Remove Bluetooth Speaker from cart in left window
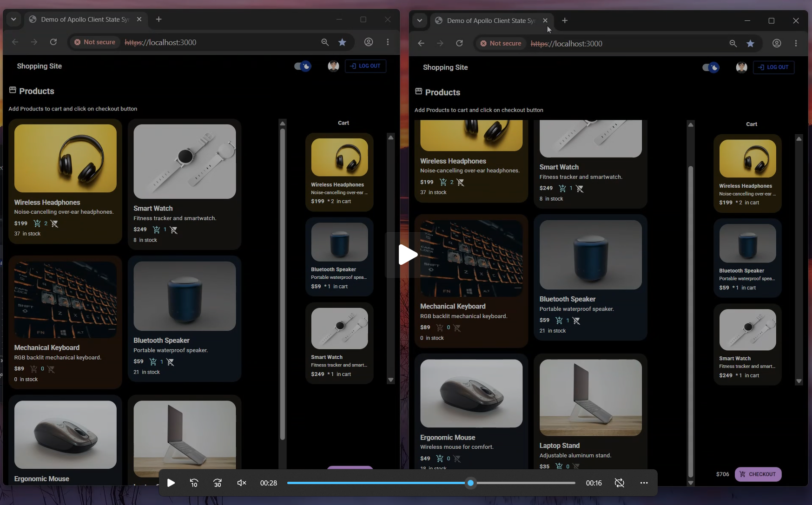This screenshot has width=812, height=505. tap(171, 361)
